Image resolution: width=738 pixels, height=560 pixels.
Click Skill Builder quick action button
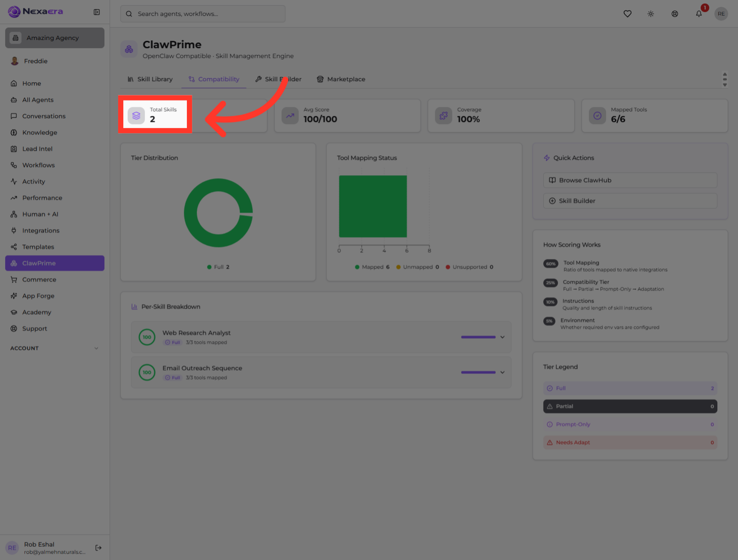point(630,201)
